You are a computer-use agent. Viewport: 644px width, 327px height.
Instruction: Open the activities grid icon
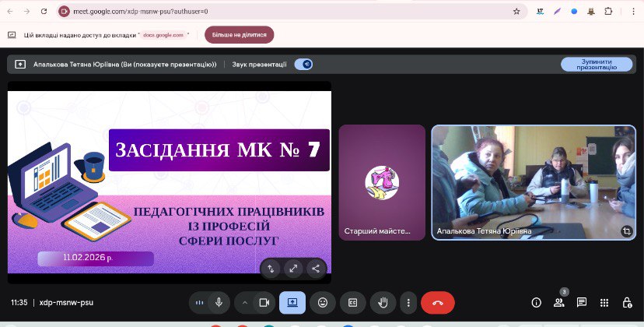click(x=604, y=302)
